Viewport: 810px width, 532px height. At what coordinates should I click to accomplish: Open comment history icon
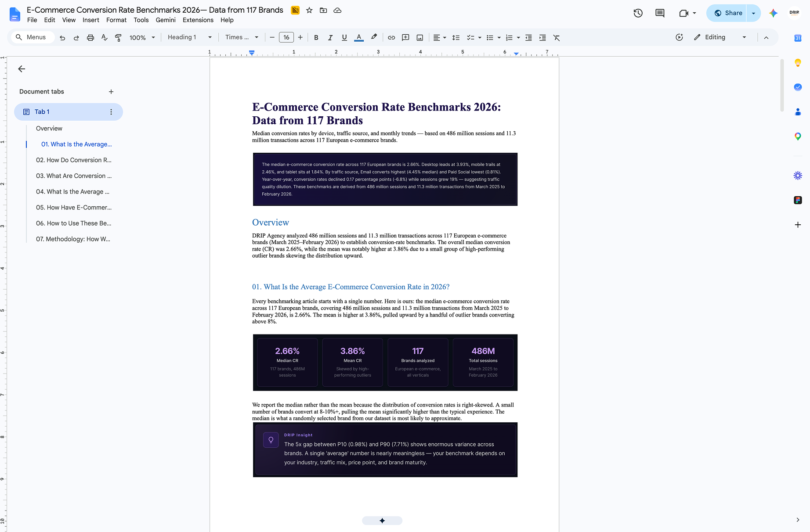[x=660, y=13]
